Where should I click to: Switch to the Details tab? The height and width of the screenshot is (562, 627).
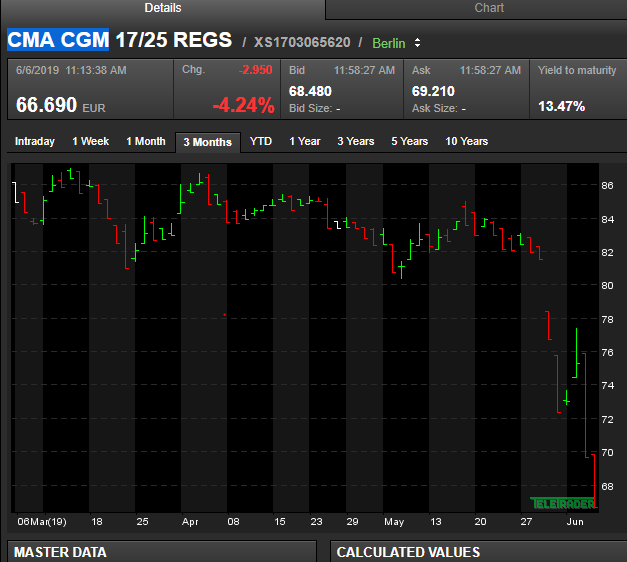click(x=163, y=8)
